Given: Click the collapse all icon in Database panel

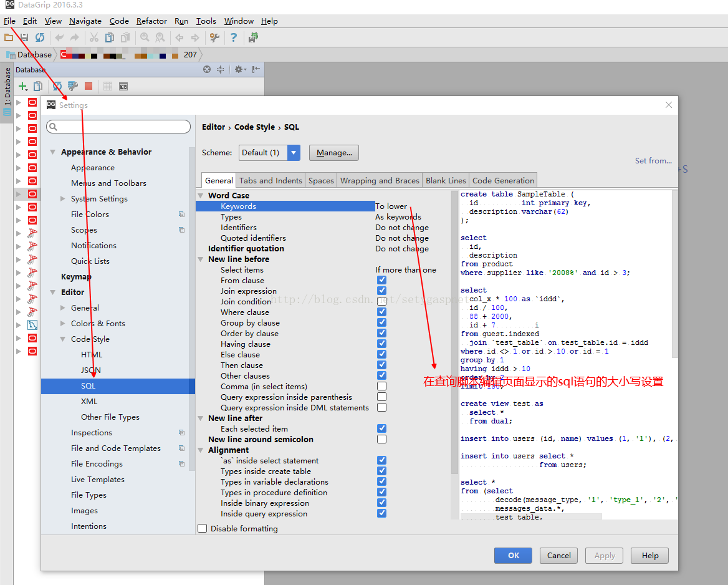Looking at the screenshot, I should point(220,69).
